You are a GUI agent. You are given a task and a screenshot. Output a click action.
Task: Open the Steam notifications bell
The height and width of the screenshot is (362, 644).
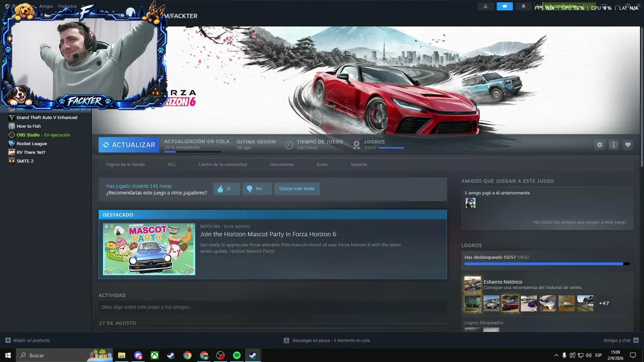coord(523,6)
